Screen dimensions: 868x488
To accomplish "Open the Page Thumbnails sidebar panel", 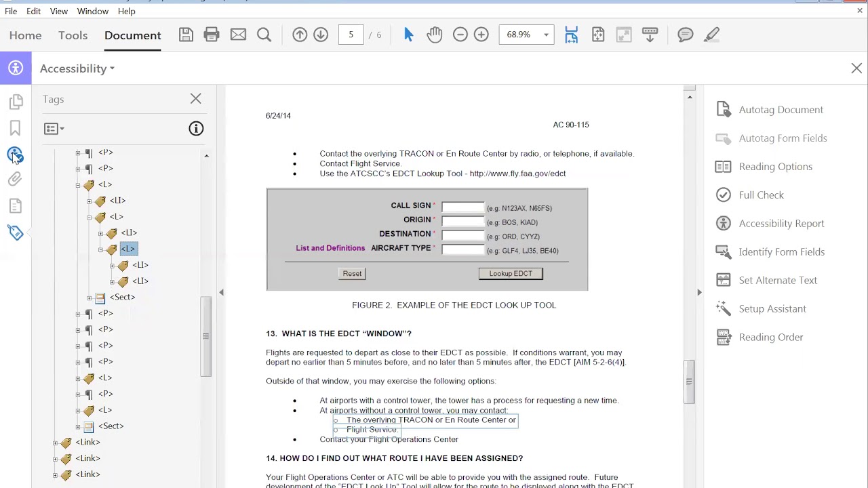I will tap(16, 102).
